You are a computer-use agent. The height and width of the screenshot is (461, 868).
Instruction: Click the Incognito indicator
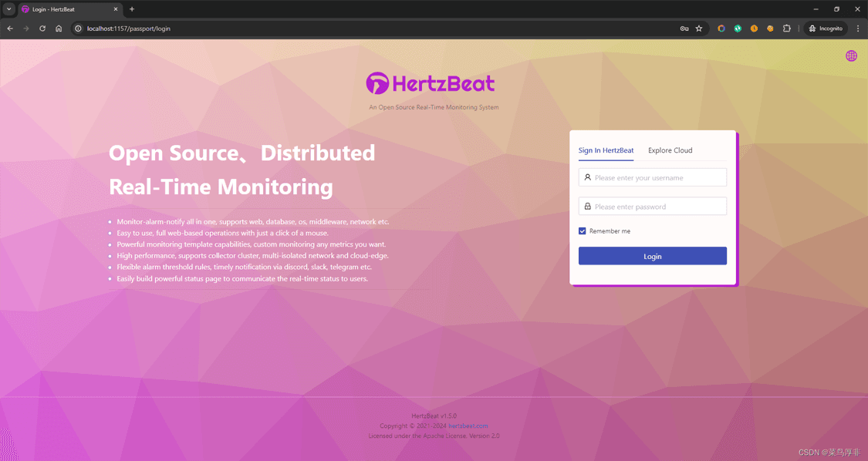click(826, 29)
